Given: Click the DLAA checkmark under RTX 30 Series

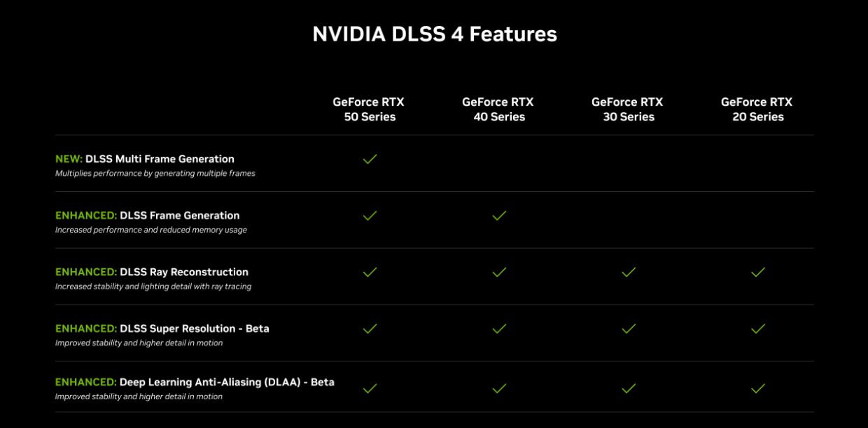Looking at the screenshot, I should tap(629, 388).
